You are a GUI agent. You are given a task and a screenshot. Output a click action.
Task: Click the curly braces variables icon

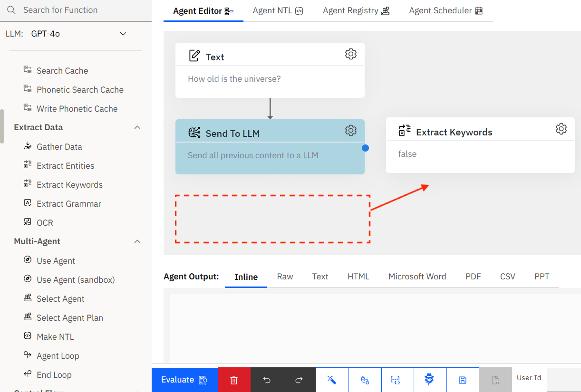point(395,380)
